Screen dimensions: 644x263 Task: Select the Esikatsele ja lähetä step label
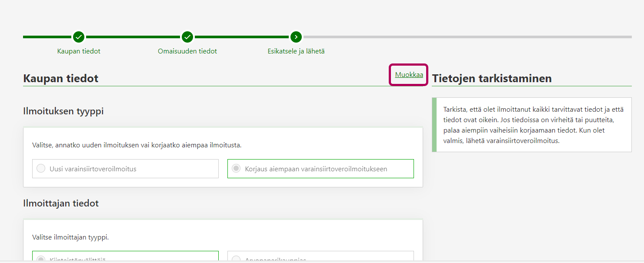pyautogui.click(x=296, y=51)
